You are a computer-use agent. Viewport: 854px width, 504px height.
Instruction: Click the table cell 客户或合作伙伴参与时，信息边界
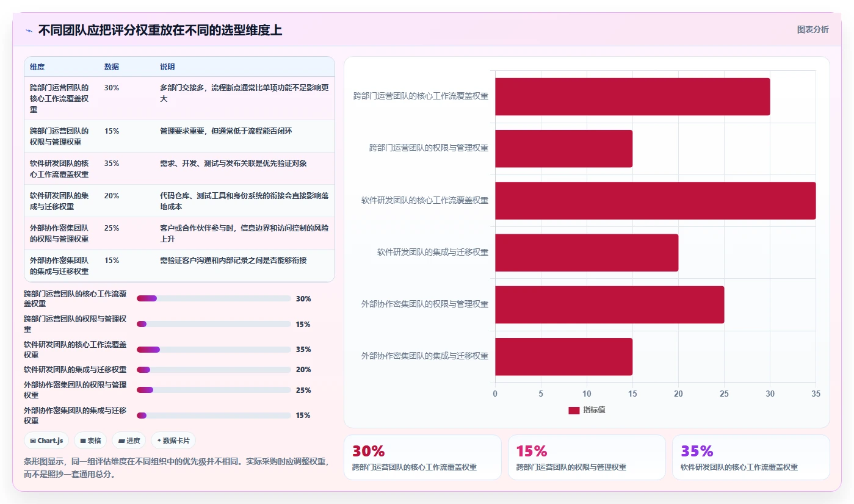(x=244, y=234)
